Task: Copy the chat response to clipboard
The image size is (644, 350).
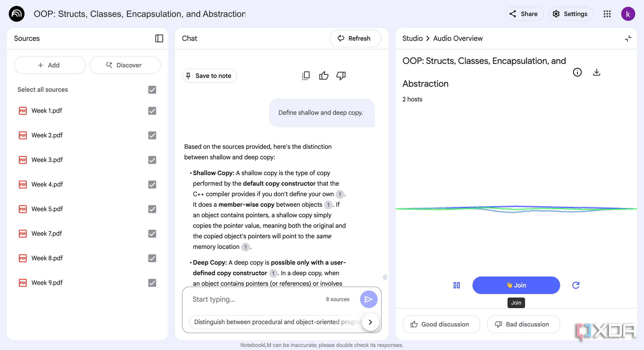Action: pos(306,76)
